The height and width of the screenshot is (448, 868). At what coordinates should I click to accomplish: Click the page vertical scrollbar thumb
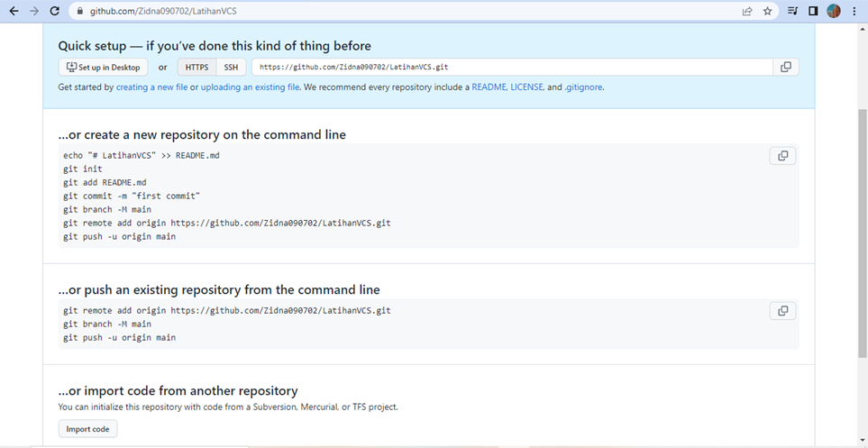[862, 233]
